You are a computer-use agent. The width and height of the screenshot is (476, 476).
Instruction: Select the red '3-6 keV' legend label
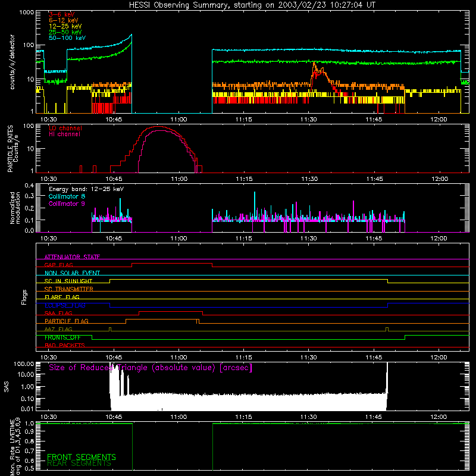[62, 14]
